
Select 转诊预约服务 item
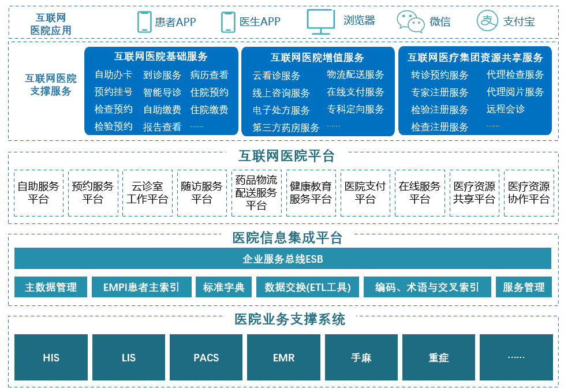439,75
